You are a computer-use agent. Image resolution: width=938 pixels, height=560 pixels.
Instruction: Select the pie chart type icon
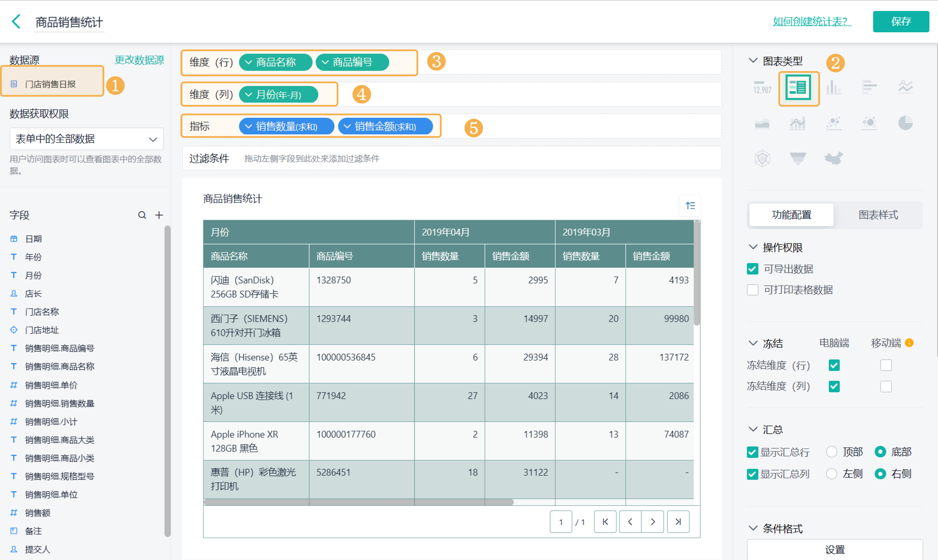point(905,123)
